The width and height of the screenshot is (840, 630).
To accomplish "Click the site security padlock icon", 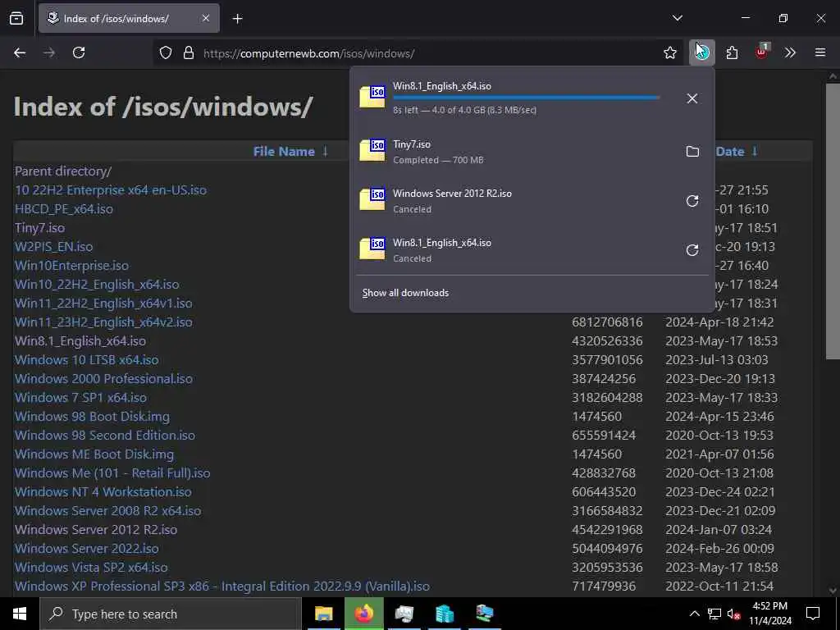I will pyautogui.click(x=189, y=53).
